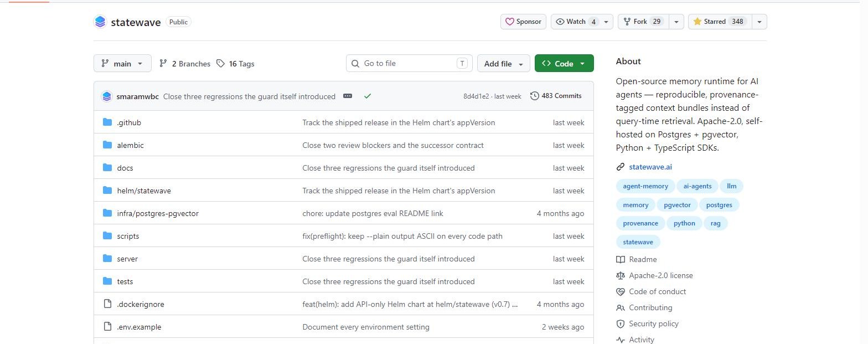Click the statewave repository logo icon
Viewport: 868px width, 344px height.
[x=100, y=22]
